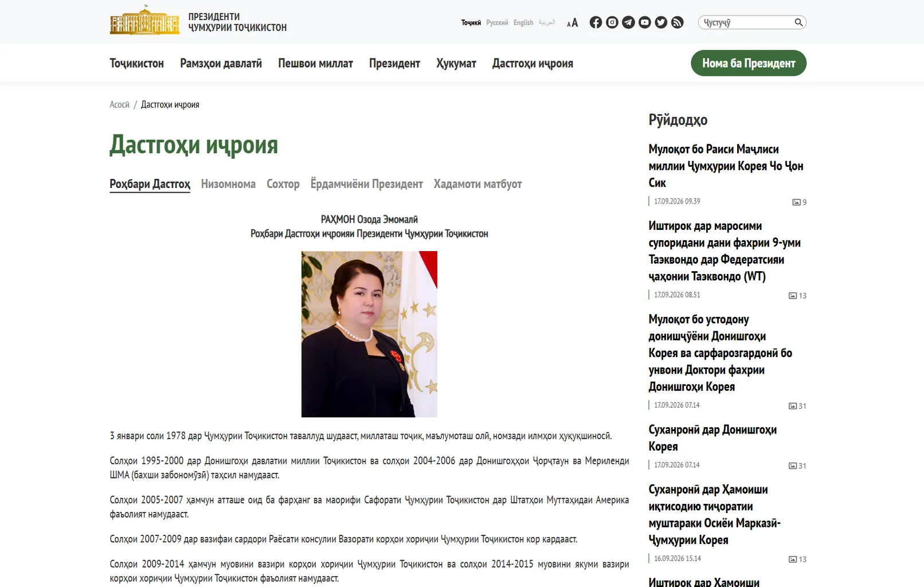The image size is (924, 587).
Task: Go to Асосӣ breadcrumb link
Action: (119, 104)
